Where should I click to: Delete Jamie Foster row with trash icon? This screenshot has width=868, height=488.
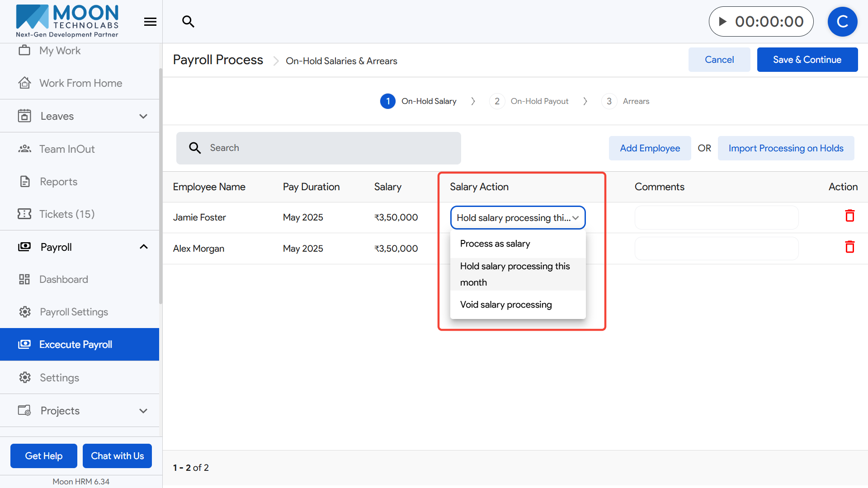[849, 216]
